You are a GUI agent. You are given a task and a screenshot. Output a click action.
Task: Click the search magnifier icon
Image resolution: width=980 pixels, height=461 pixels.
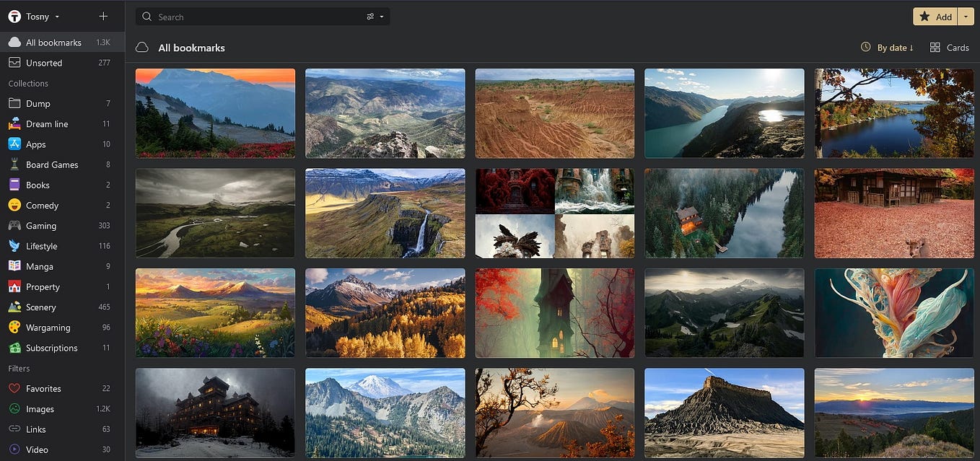[x=146, y=16]
